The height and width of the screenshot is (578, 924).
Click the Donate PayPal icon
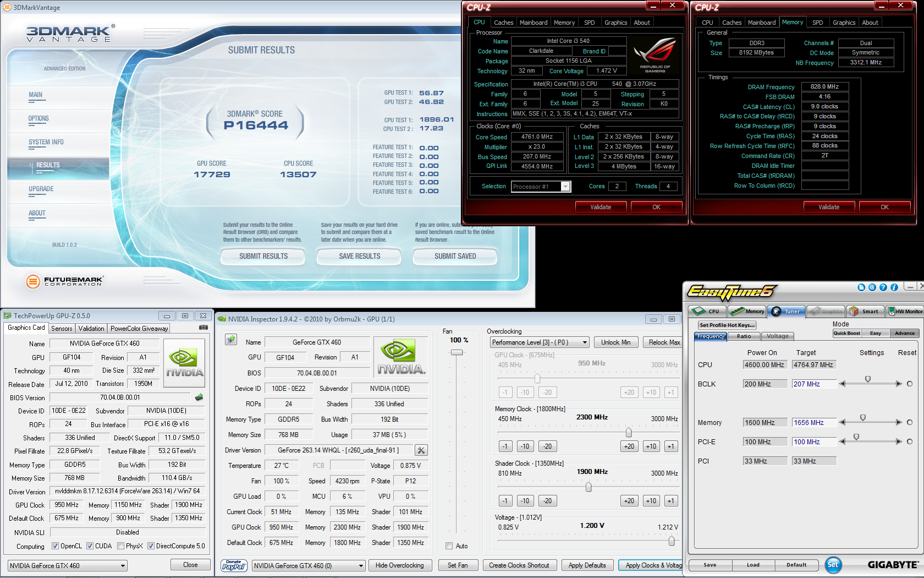[234, 565]
